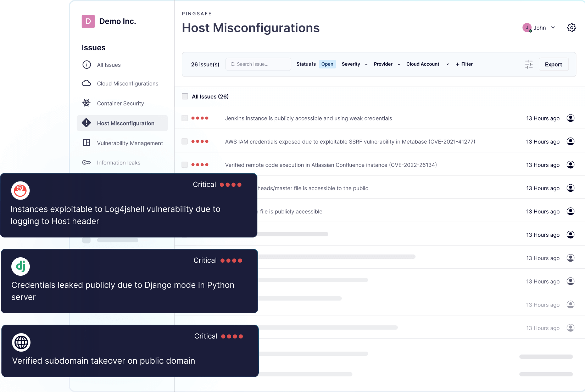Click the filter sliders icon beside Export
Screen dimensions: 585x392
(x=529, y=64)
